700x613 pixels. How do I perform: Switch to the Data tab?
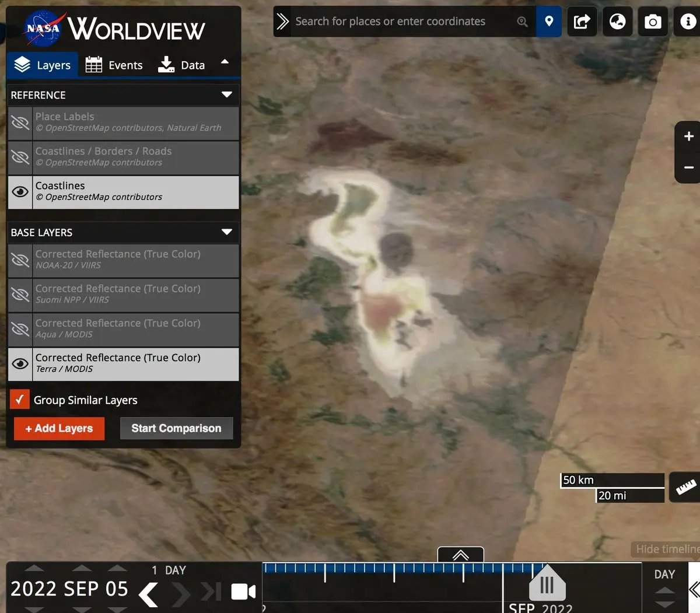[x=181, y=65]
